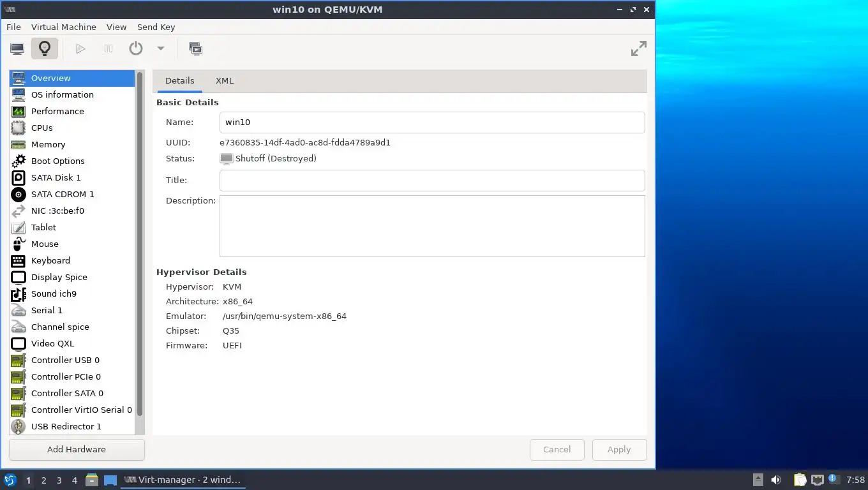This screenshot has width=868, height=490.
Task: Open Display Spice settings
Action: coord(72,277)
